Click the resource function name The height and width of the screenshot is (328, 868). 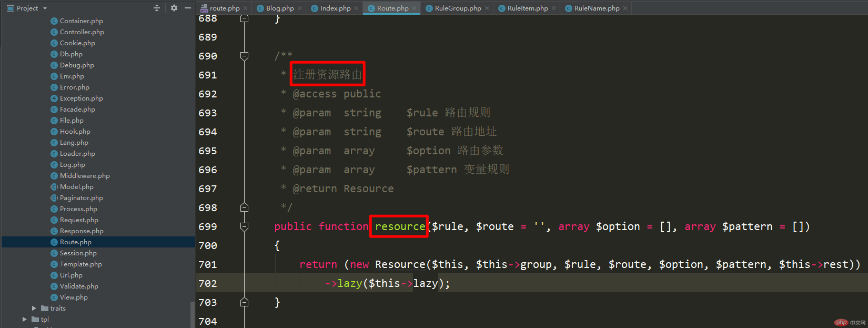tap(400, 226)
